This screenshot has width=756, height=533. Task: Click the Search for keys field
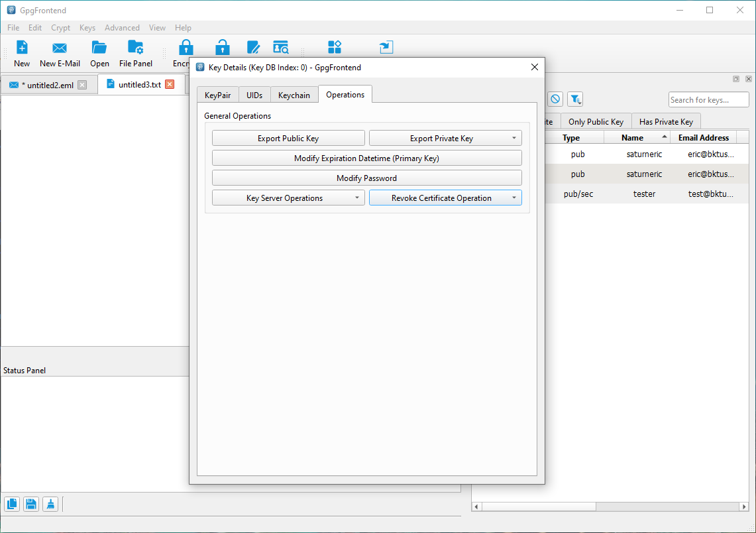pos(708,100)
